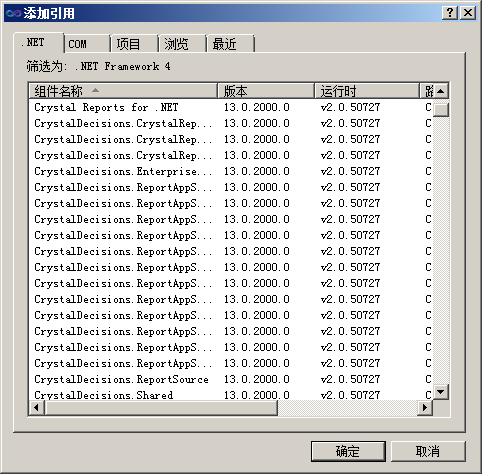Open the 最近 tab
This screenshot has height=474, width=482.
231,44
